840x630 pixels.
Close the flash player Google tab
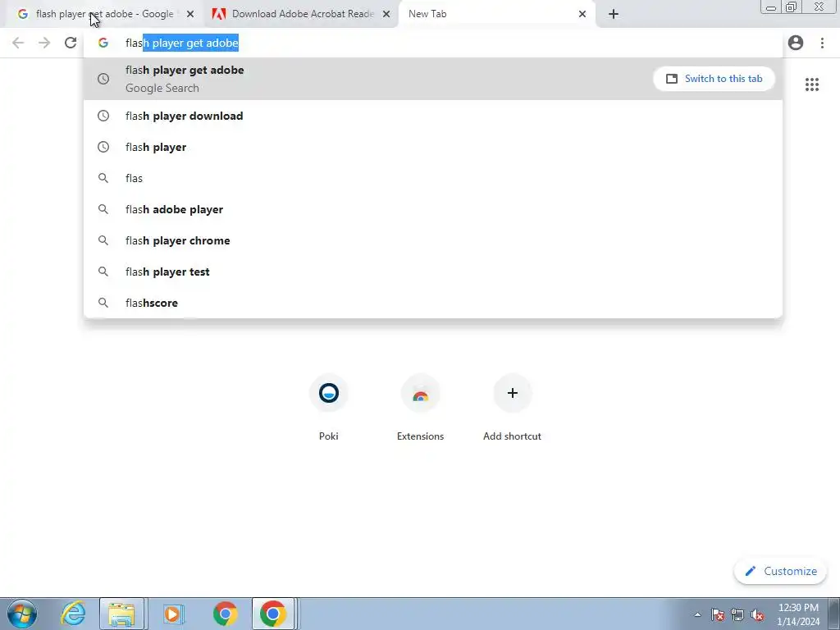pyautogui.click(x=190, y=14)
